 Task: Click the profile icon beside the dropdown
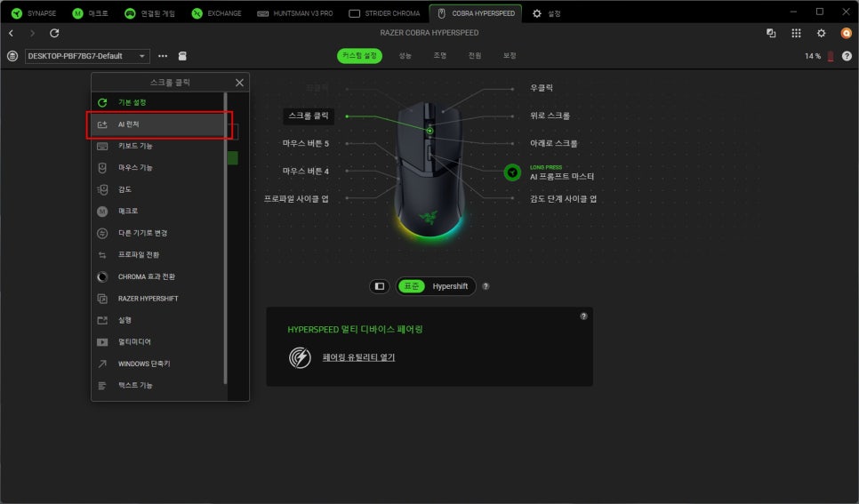12,56
